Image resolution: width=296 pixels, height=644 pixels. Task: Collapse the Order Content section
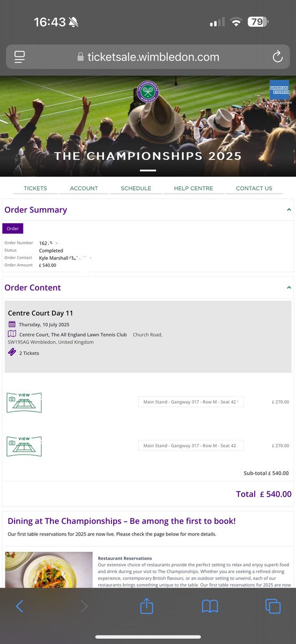[x=289, y=288]
